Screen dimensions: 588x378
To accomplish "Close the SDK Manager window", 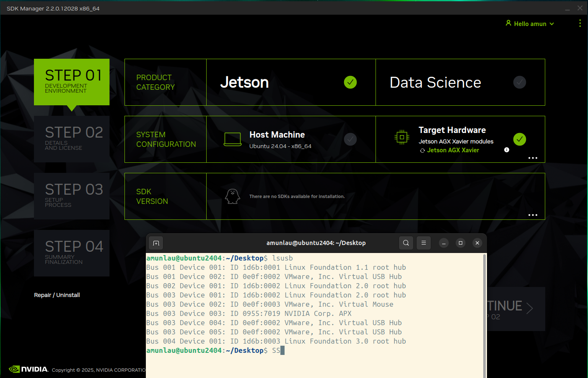I will pos(580,8).
